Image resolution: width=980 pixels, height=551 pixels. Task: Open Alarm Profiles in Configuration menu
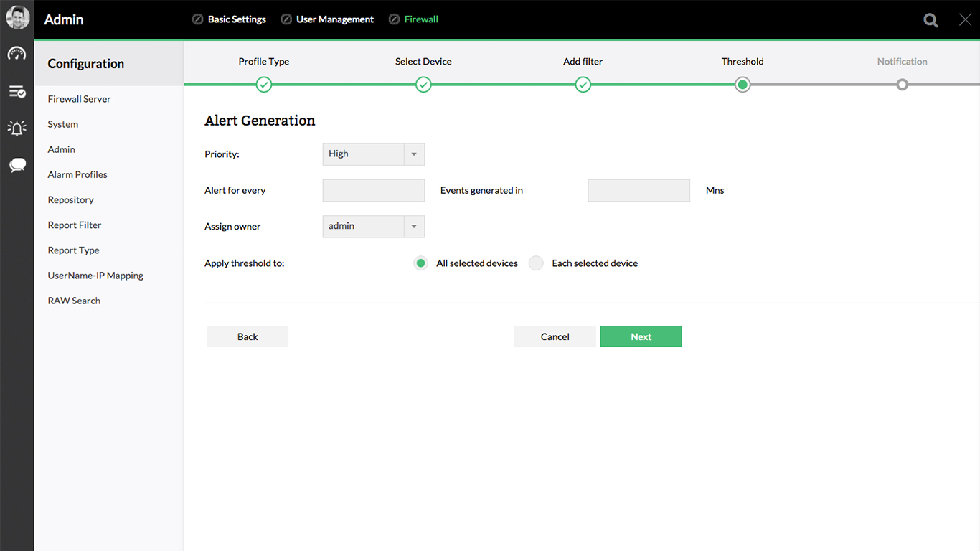click(x=77, y=174)
